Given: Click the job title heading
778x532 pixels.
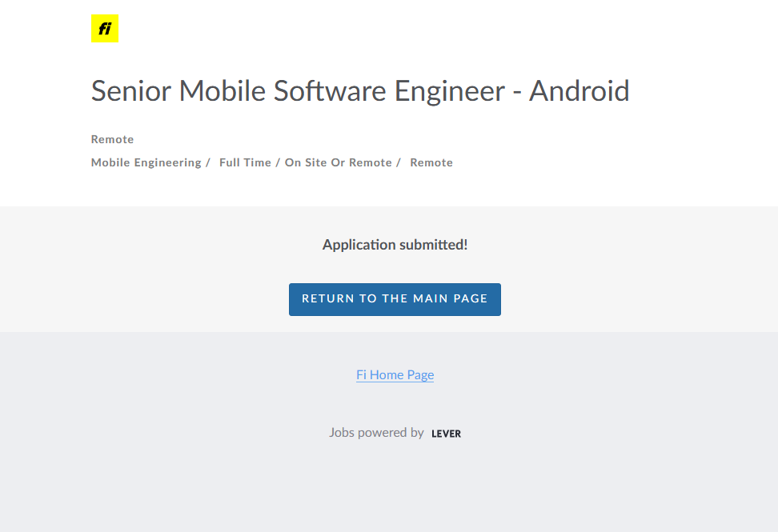Looking at the screenshot, I should tap(360, 91).
